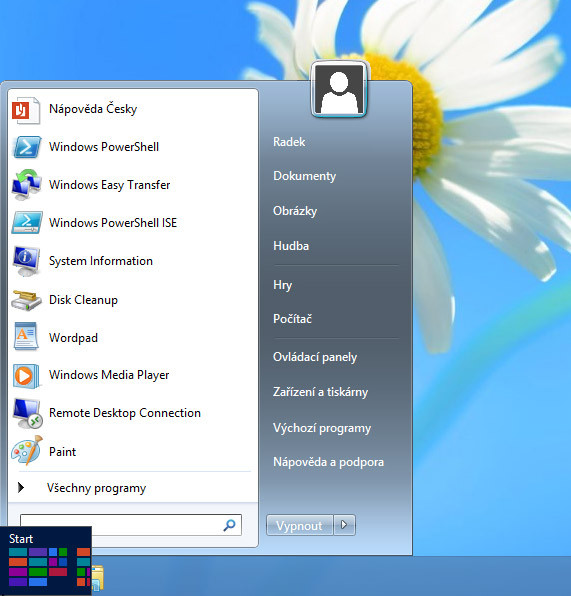Click the 'Windows Easy Transfer' label

(109, 185)
